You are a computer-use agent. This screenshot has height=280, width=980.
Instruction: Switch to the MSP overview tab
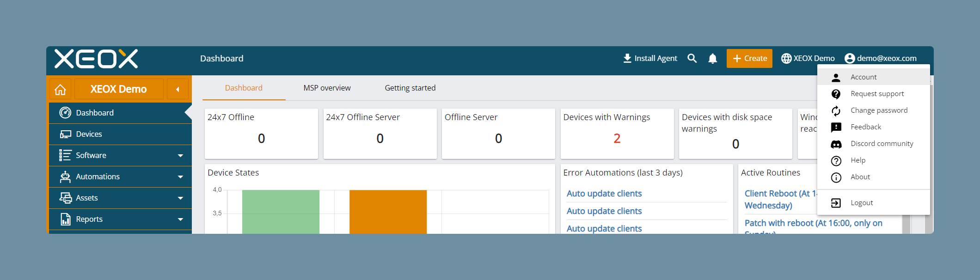[327, 88]
